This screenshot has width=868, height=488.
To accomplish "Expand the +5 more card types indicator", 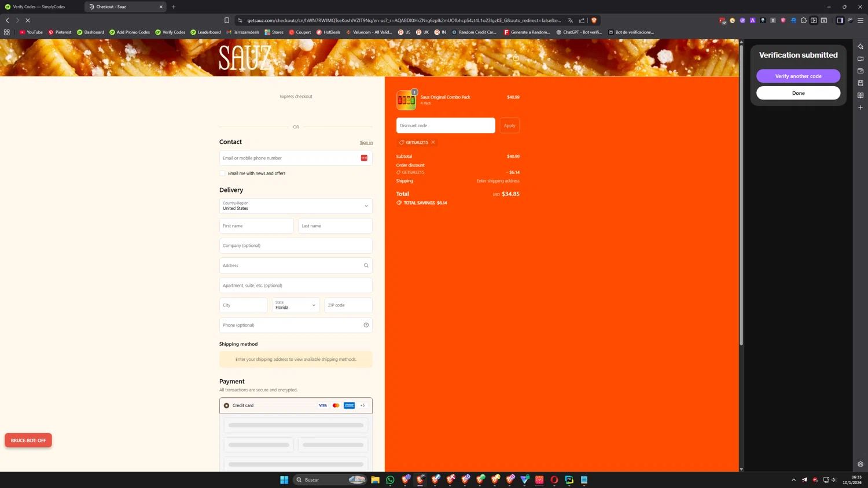I will tap(362, 405).
